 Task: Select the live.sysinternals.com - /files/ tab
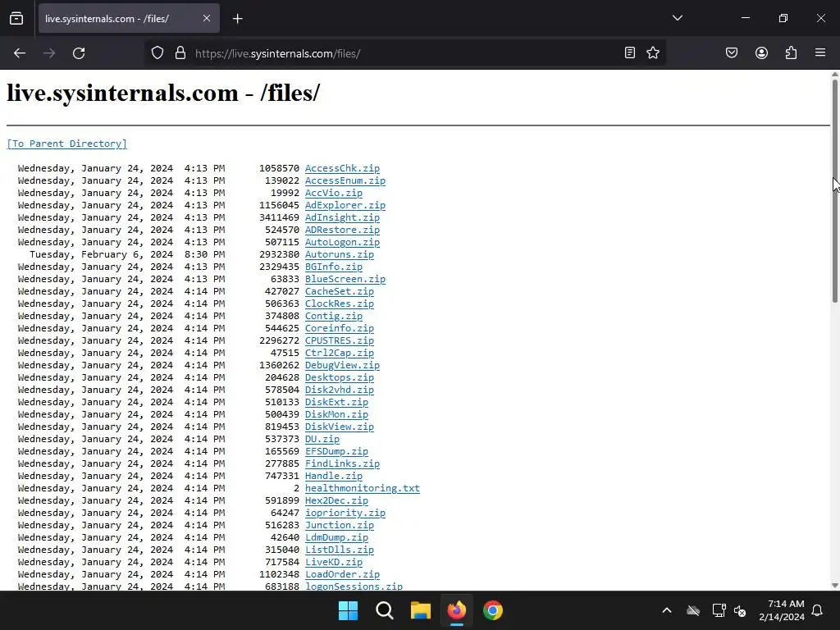[x=129, y=19]
